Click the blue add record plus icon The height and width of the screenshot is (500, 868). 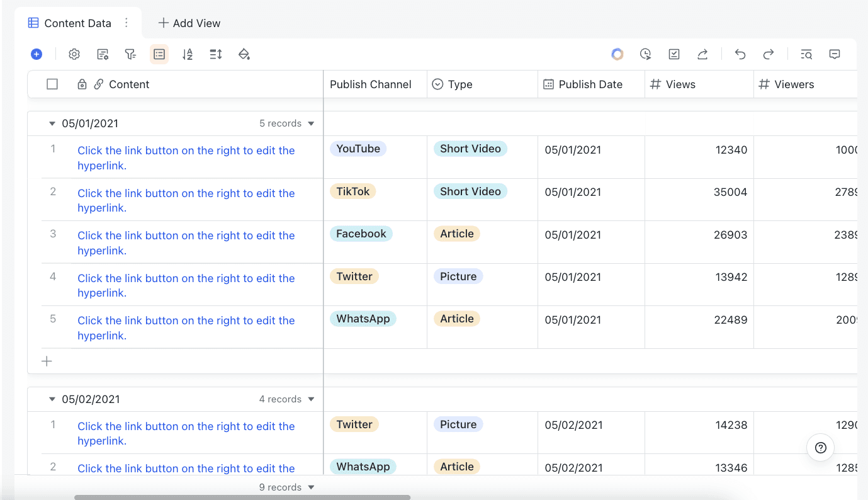[37, 54]
